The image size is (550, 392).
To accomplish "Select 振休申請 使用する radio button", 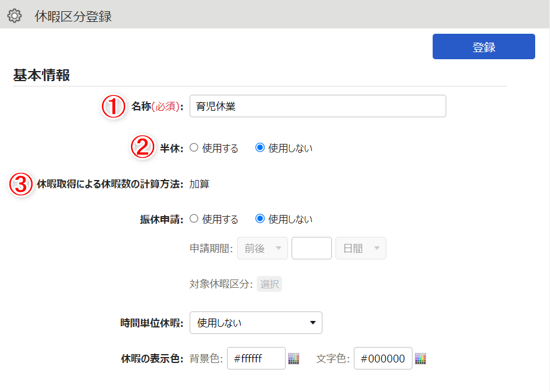I will click(x=194, y=219).
